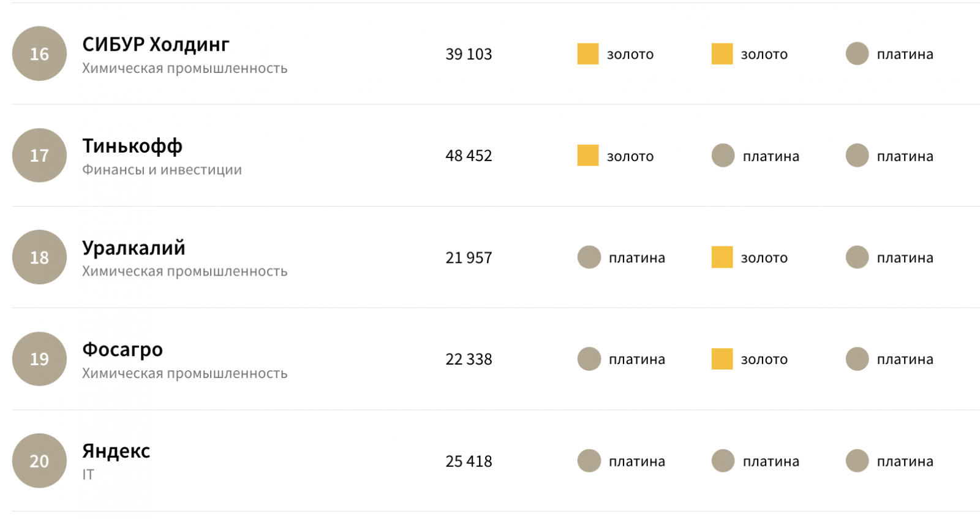This screenshot has height=519, width=980.
Task: Select the rank 20 circle badge
Action: [x=39, y=461]
